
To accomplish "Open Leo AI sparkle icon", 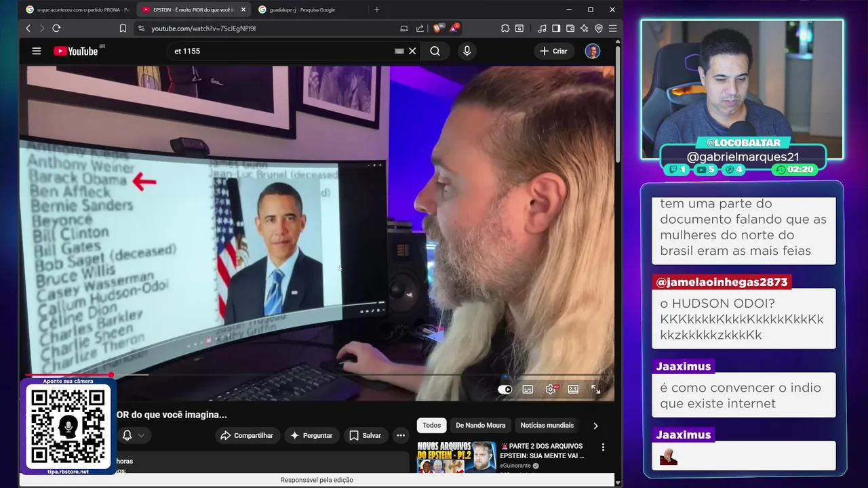I will pyautogui.click(x=585, y=28).
